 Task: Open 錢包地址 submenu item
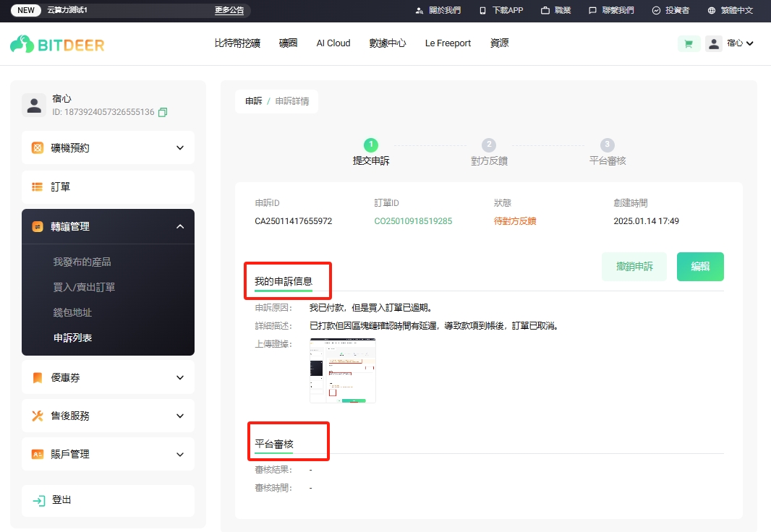72,312
